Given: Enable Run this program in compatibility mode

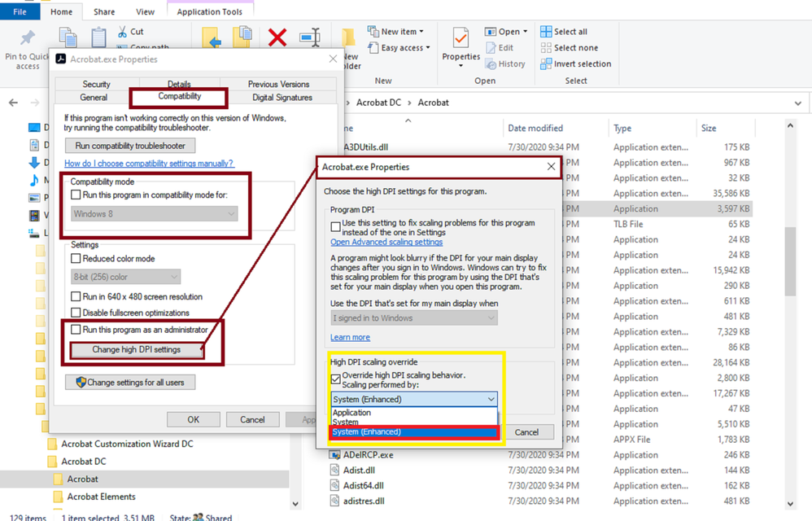Looking at the screenshot, I should point(76,195).
